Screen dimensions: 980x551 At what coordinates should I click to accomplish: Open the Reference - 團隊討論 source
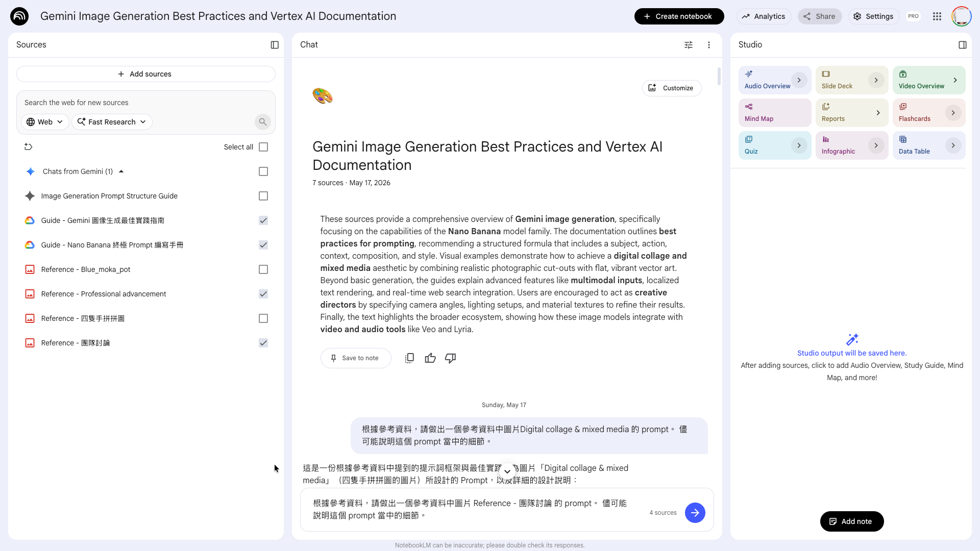(x=76, y=343)
